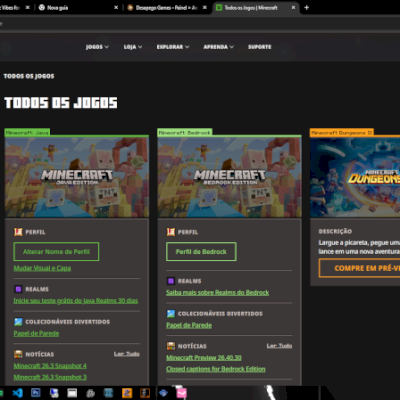Open a new browser tab with plus

point(307,7)
